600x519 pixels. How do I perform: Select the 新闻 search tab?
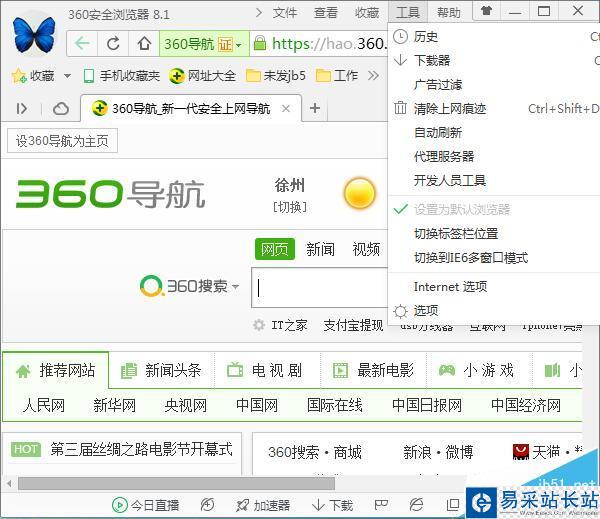[320, 249]
